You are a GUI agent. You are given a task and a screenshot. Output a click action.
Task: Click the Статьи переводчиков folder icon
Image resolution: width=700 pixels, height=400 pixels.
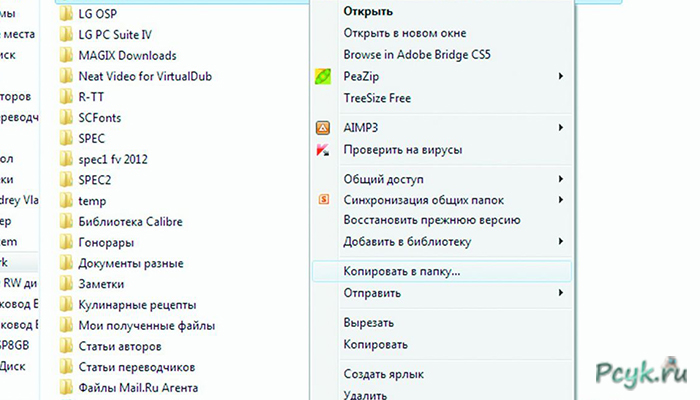pos(66,367)
